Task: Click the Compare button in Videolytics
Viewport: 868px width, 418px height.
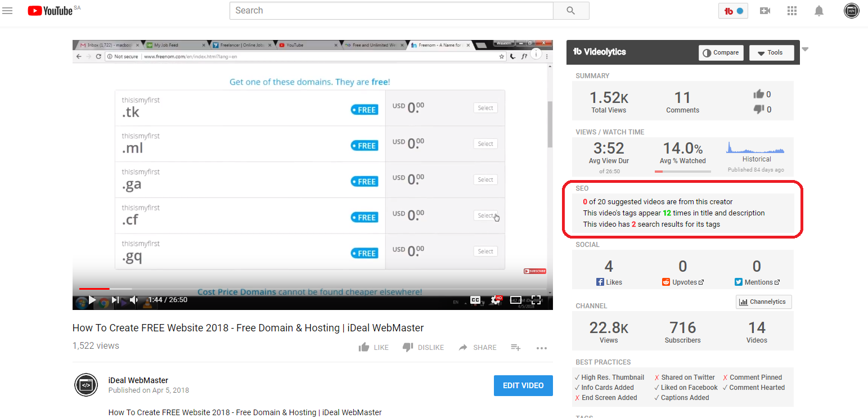Action: point(721,53)
